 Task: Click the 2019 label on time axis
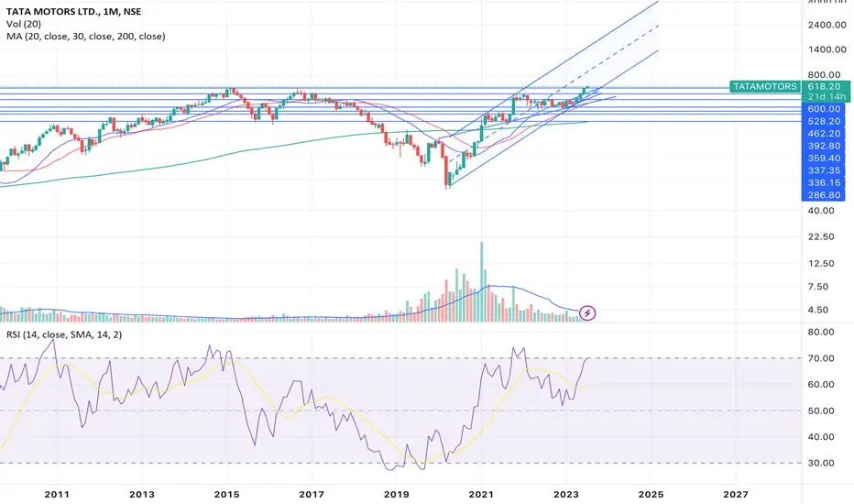396,495
